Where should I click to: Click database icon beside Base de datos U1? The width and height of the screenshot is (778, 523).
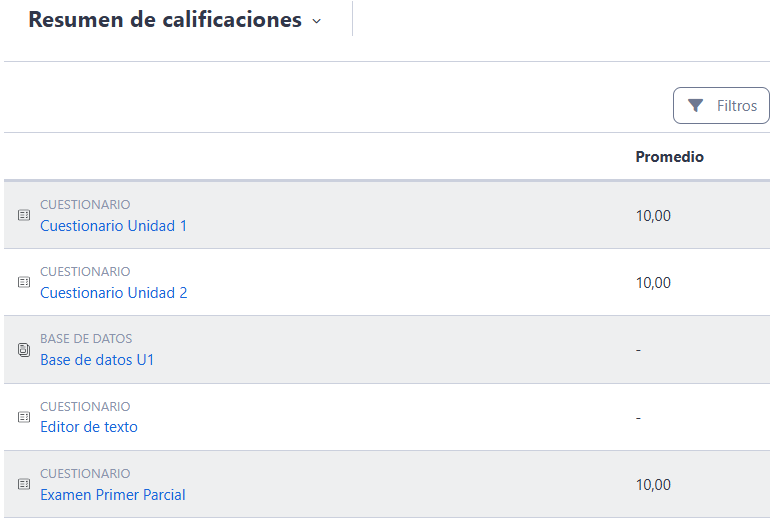click(x=24, y=350)
